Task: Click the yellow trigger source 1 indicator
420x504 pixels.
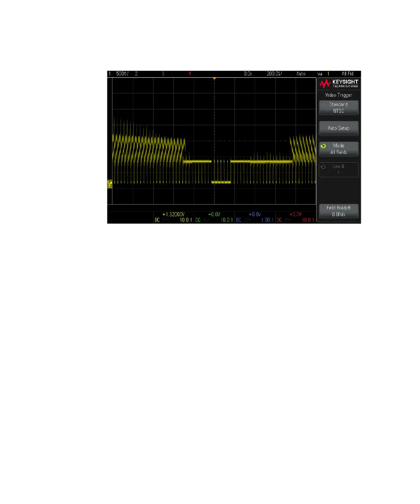Action: click(x=328, y=73)
